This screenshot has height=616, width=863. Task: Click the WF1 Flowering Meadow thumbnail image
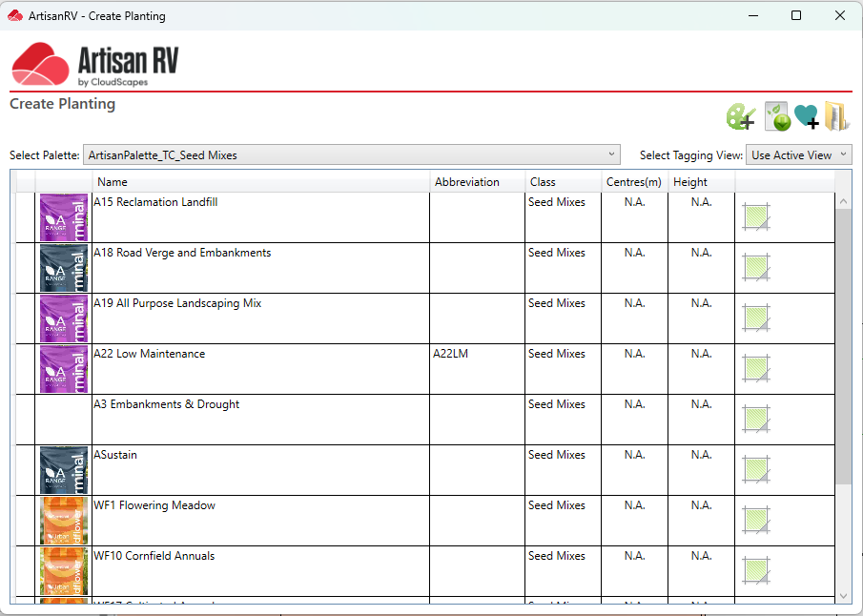[x=64, y=521]
